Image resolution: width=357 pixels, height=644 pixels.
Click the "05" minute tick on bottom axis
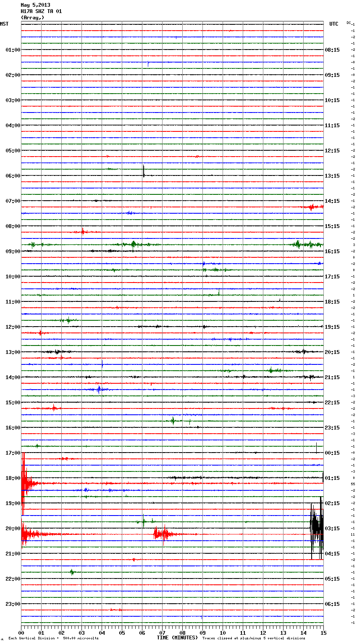122,633
